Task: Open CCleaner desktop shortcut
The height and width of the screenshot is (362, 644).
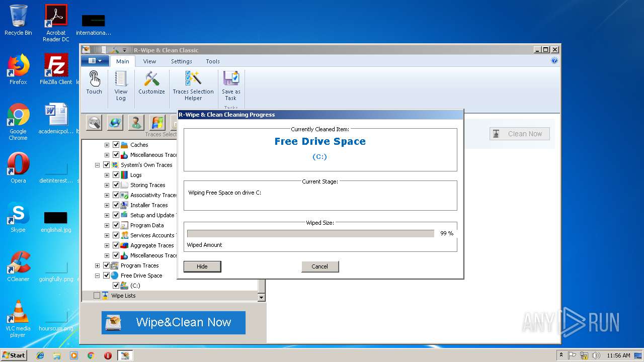Action: click(18, 266)
